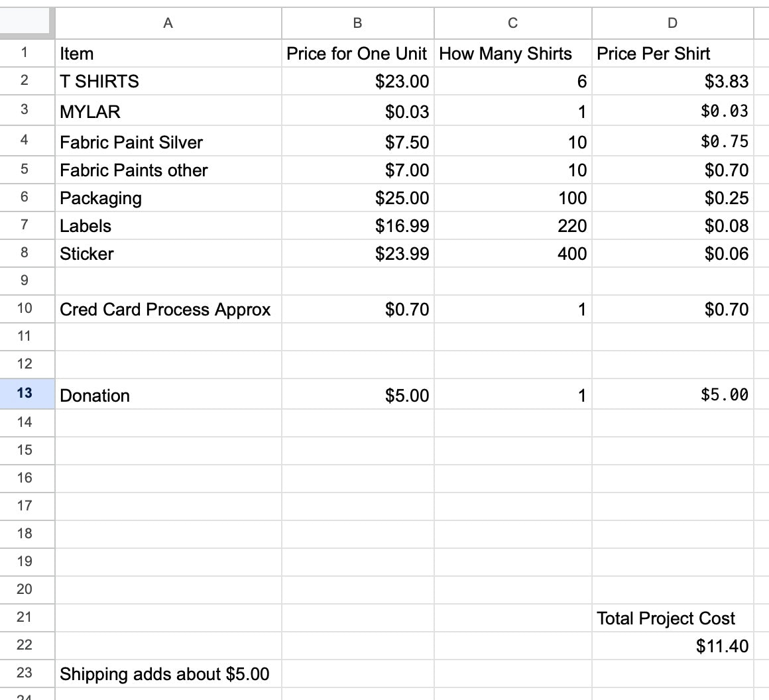769x700 pixels.
Task: Select the row 2 header
Action: [x=25, y=81]
